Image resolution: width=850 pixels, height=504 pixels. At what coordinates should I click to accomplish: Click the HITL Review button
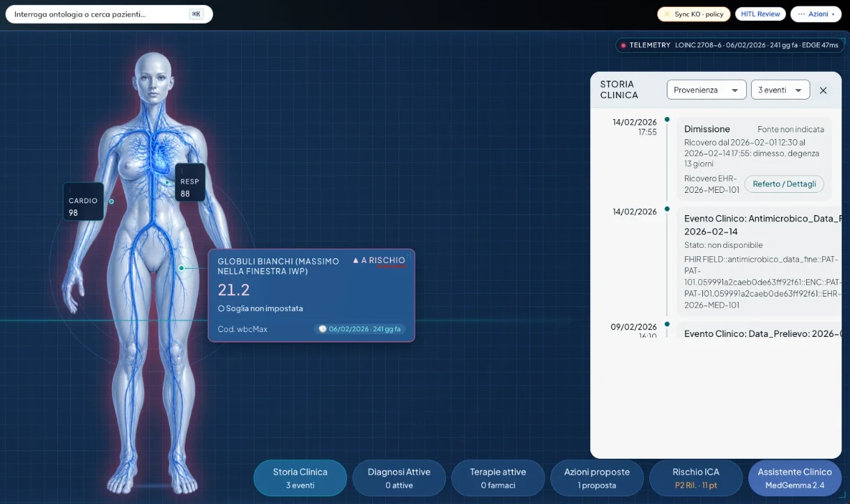tap(760, 14)
